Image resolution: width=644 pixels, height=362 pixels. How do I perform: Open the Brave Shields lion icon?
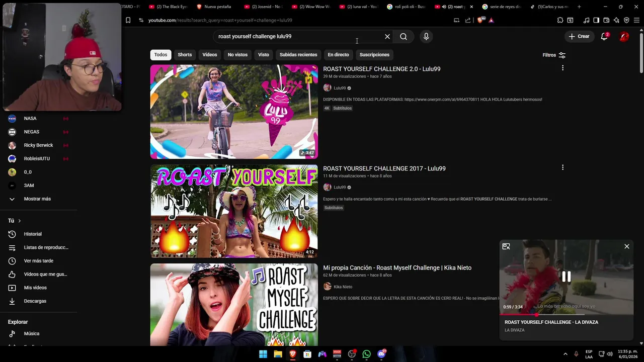point(480,20)
